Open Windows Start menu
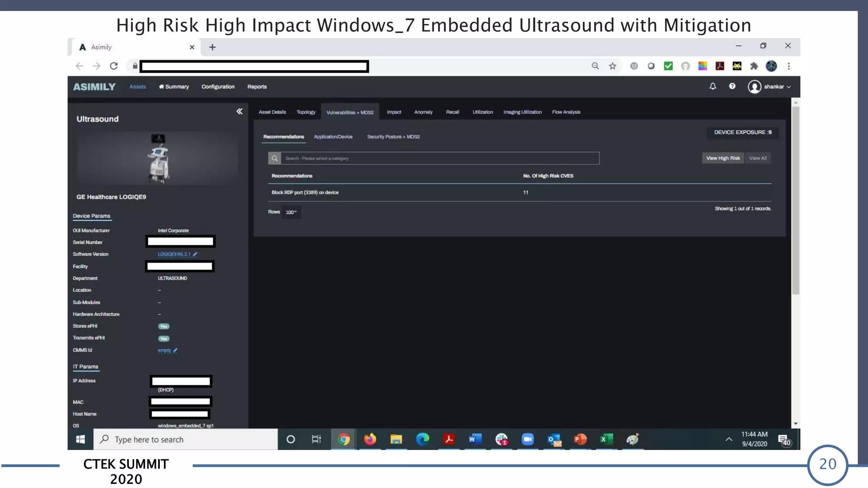Screen dimensions: 868x488 tap(81, 439)
